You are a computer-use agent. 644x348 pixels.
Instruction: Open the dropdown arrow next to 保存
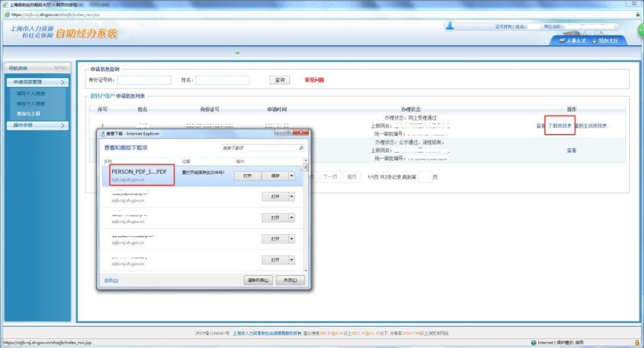pyautogui.click(x=292, y=175)
